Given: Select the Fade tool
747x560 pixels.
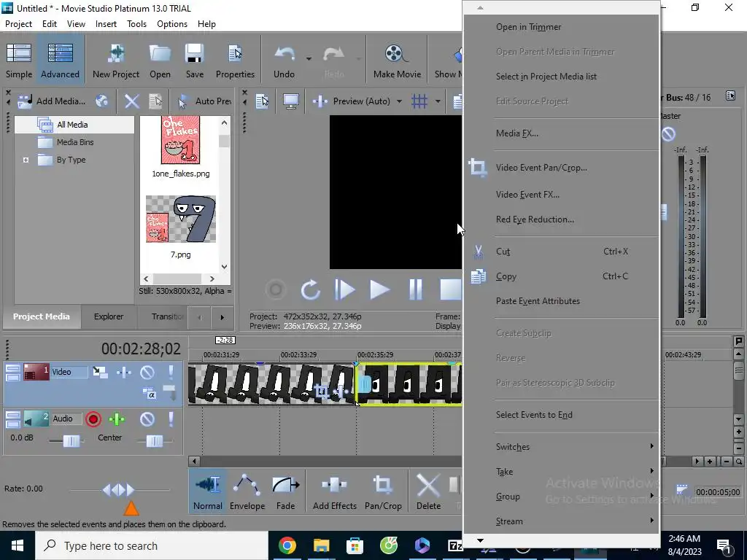Looking at the screenshot, I should pyautogui.click(x=286, y=492).
